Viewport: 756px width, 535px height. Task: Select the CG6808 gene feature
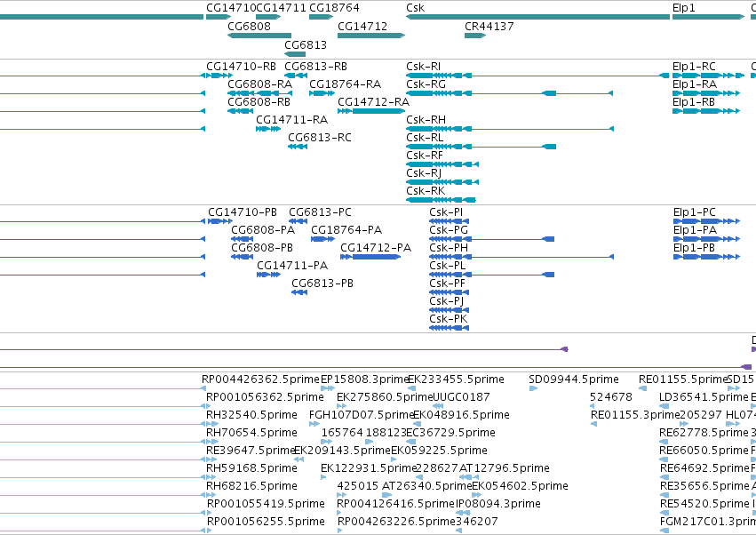tap(259, 36)
